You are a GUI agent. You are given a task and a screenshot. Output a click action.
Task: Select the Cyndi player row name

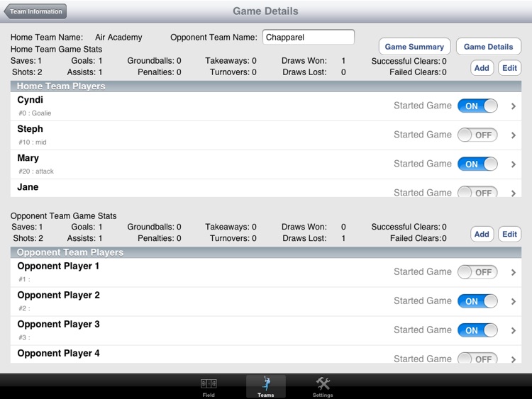click(31, 100)
